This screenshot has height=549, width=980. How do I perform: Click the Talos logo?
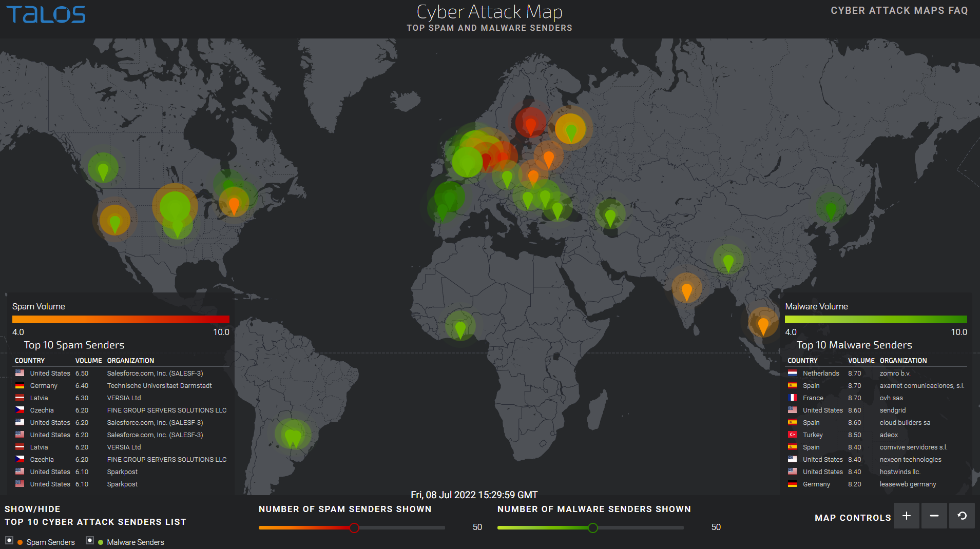[46, 15]
